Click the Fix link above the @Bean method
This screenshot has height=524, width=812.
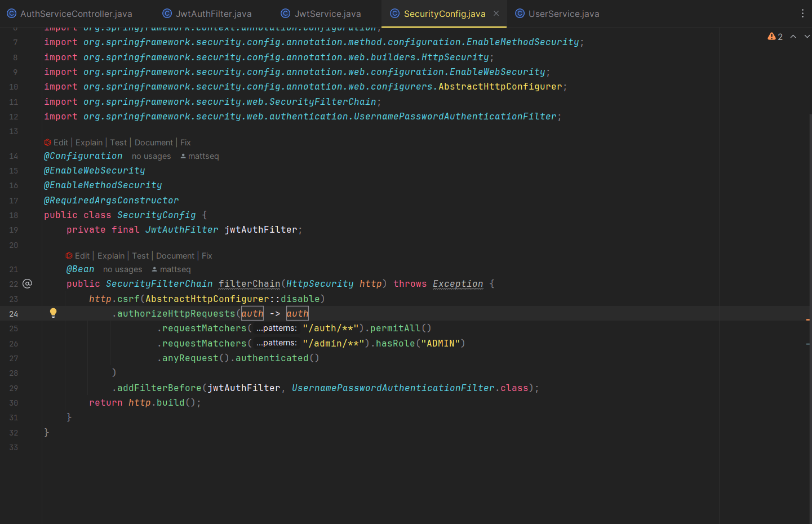(207, 256)
